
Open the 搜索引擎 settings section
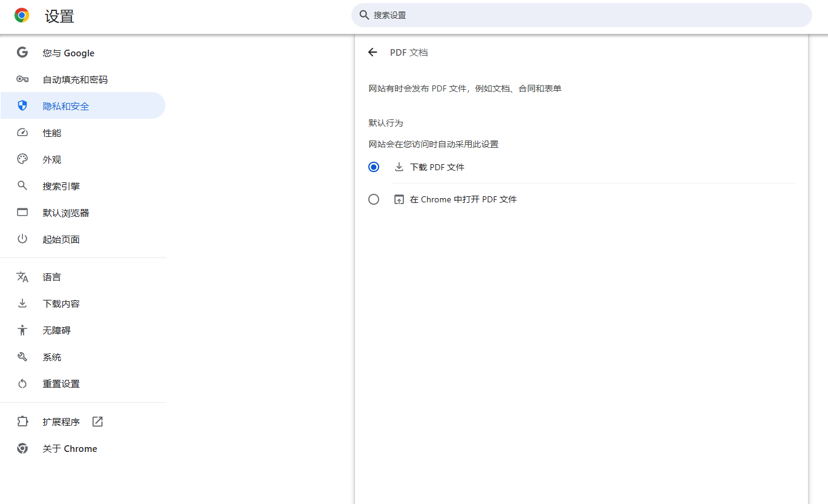(x=83, y=186)
